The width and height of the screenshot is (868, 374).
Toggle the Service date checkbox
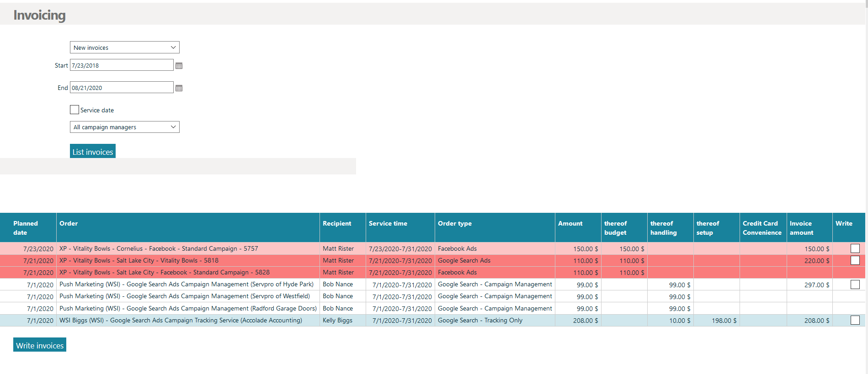75,110
